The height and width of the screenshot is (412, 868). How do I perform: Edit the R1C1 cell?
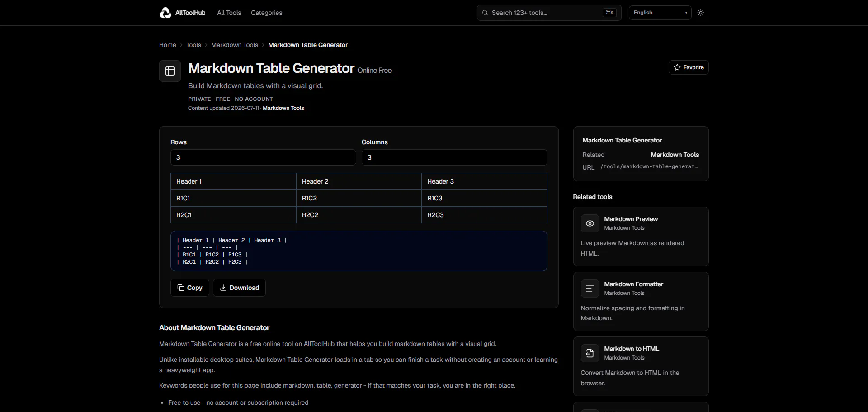pos(233,198)
